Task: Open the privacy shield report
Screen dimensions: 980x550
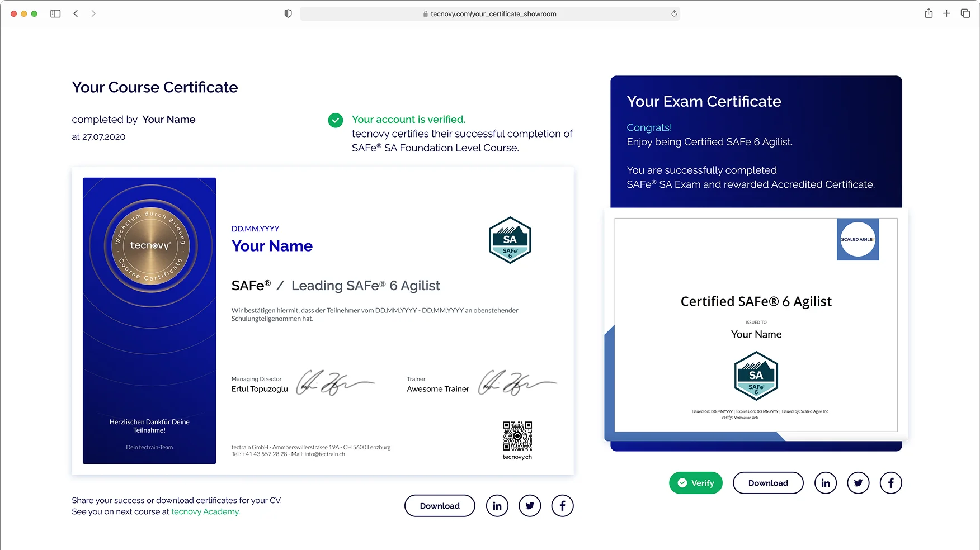Action: (x=288, y=13)
